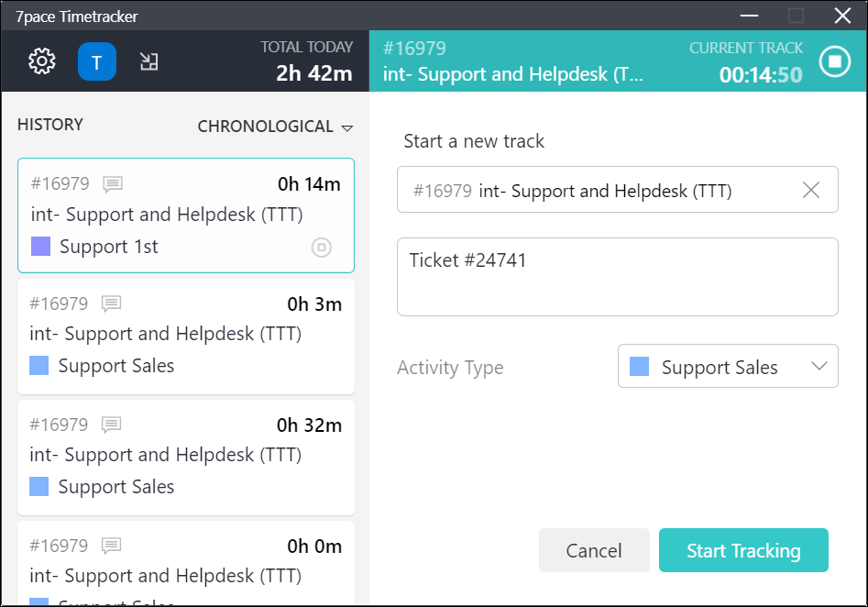Click the TOTAL TODAY 2h 42m value

pyautogui.click(x=313, y=73)
